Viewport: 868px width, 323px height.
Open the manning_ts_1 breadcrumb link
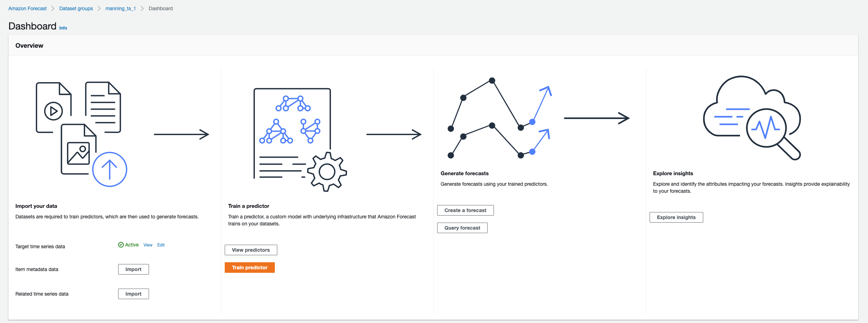pyautogui.click(x=121, y=8)
